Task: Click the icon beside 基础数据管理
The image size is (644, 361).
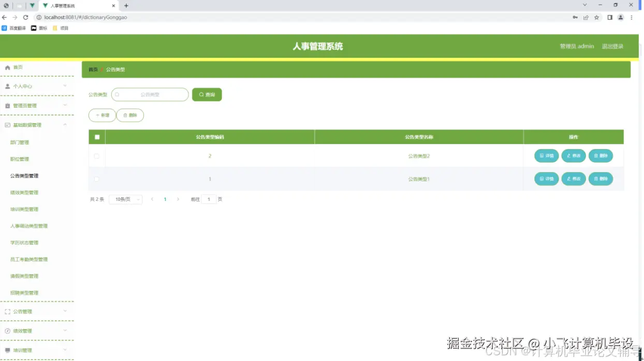Action: (7, 125)
